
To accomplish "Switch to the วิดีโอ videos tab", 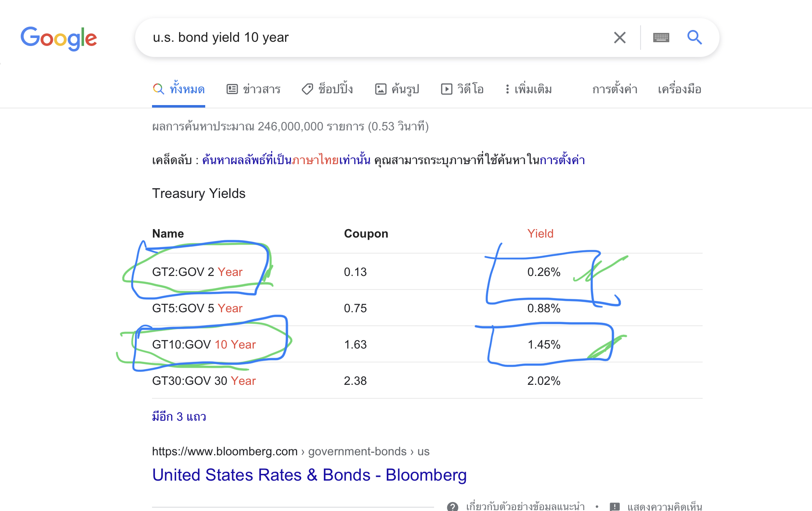I will [x=462, y=89].
